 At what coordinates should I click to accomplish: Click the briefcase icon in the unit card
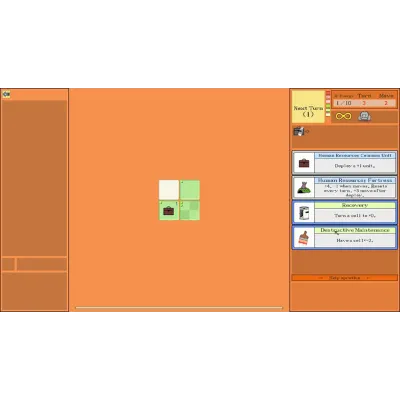click(304, 163)
